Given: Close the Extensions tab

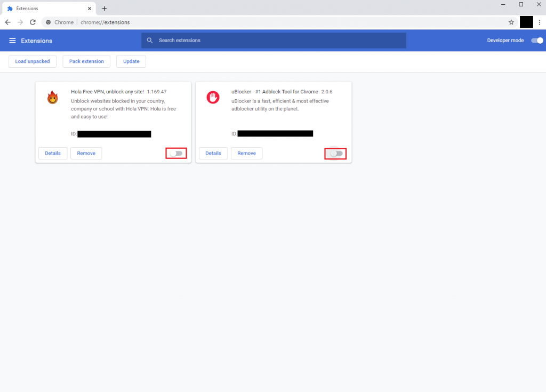Looking at the screenshot, I should [x=89, y=9].
